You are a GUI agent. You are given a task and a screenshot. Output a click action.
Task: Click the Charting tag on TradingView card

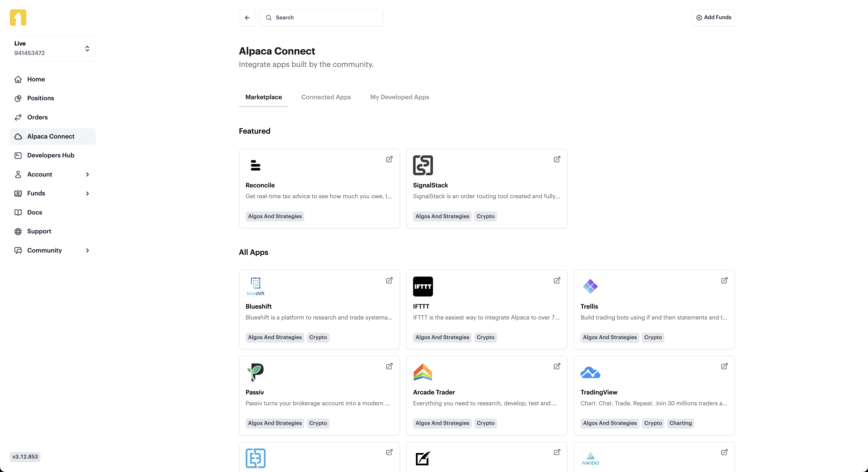(x=680, y=423)
